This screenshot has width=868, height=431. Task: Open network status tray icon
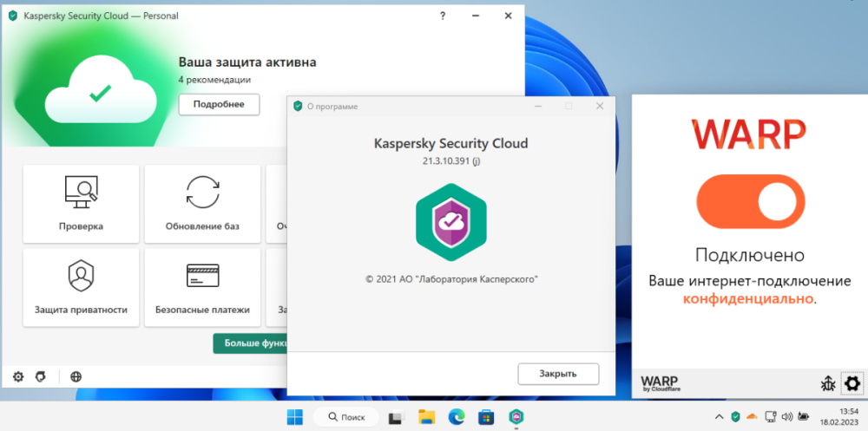point(769,416)
